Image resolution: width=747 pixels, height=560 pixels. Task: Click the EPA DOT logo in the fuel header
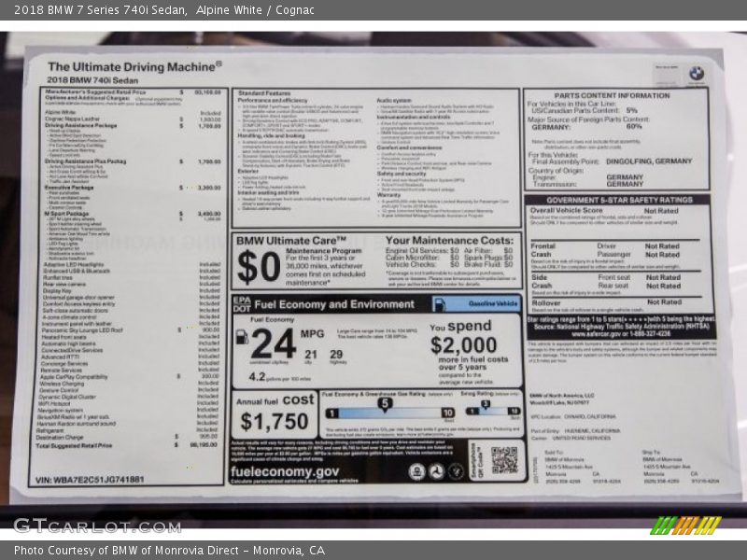coord(242,304)
